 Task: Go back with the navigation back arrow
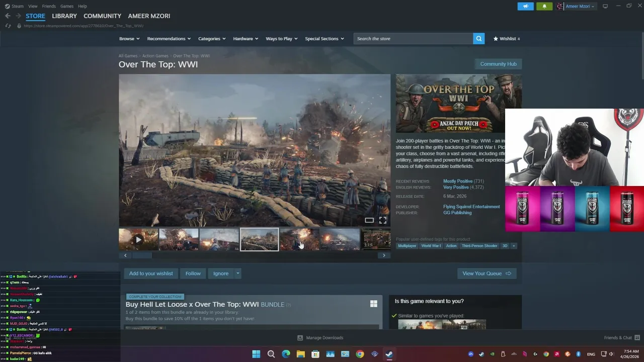(x=8, y=16)
